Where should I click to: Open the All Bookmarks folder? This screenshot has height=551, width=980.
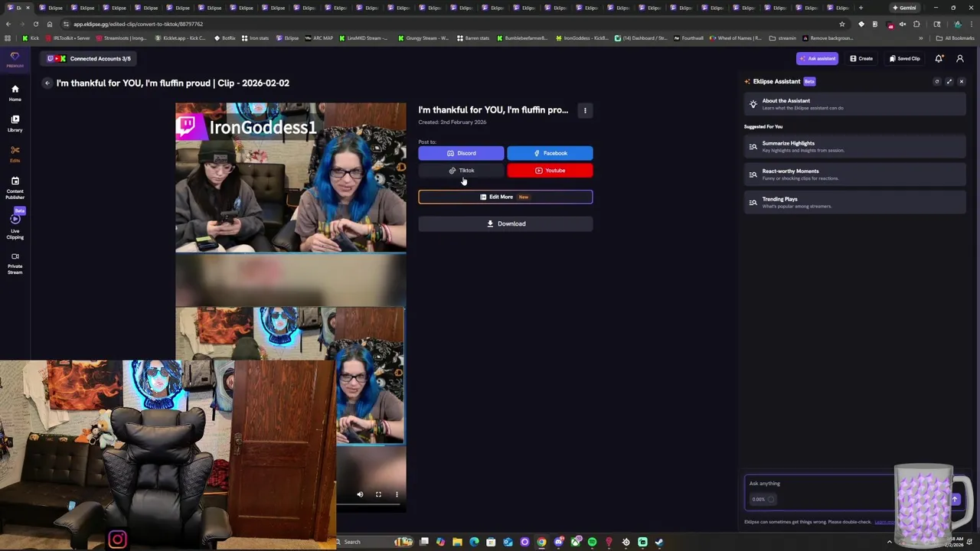(955, 38)
